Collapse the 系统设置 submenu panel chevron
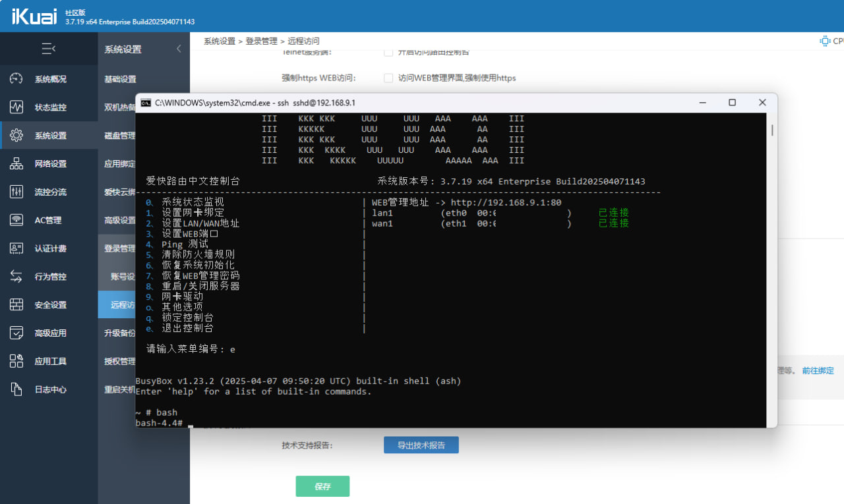Screen dimensions: 844x504 [x=179, y=49]
